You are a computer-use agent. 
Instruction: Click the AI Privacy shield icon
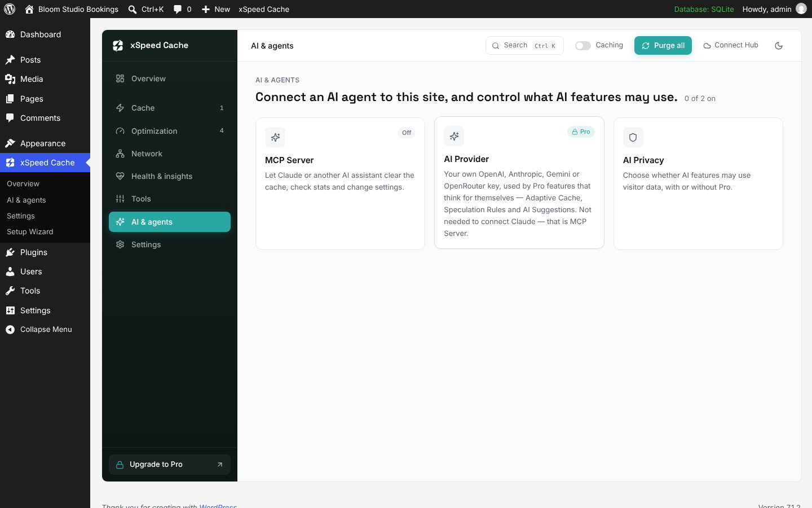(x=633, y=137)
